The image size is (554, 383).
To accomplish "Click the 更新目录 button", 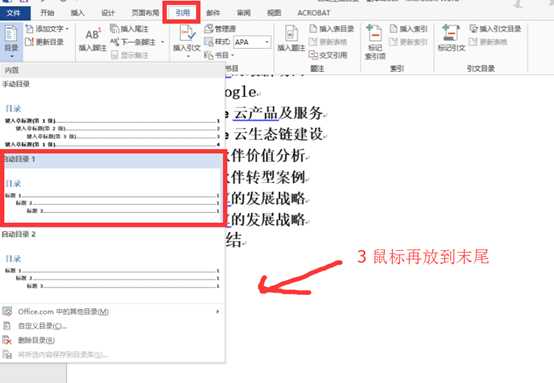I will click(x=45, y=42).
